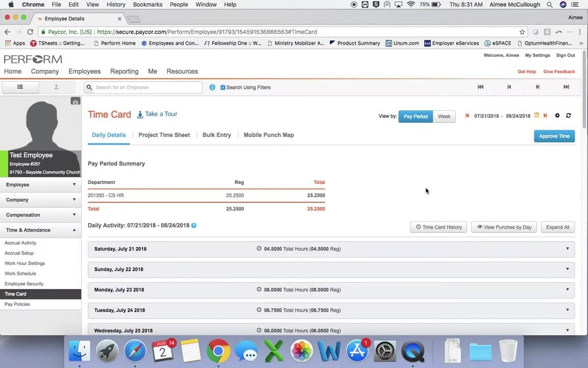The image size is (588, 368).
Task: Expand the Company sidebar section
Action: coord(40,200)
